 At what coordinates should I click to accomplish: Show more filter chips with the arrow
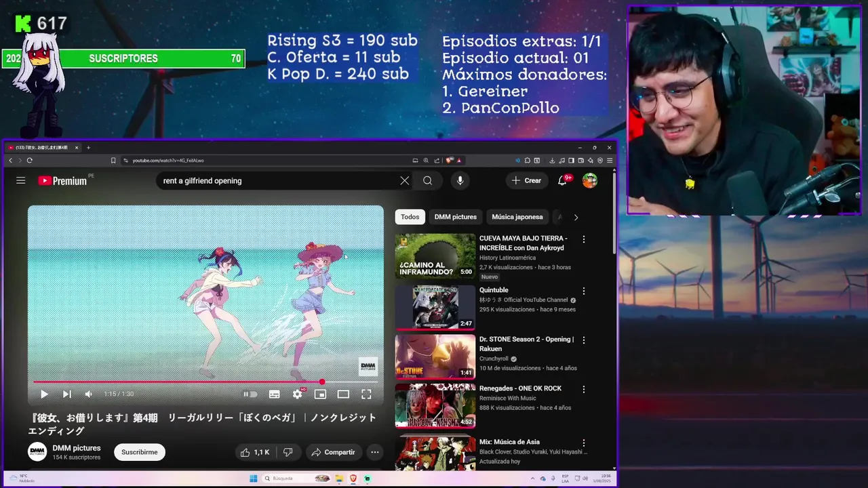(576, 217)
